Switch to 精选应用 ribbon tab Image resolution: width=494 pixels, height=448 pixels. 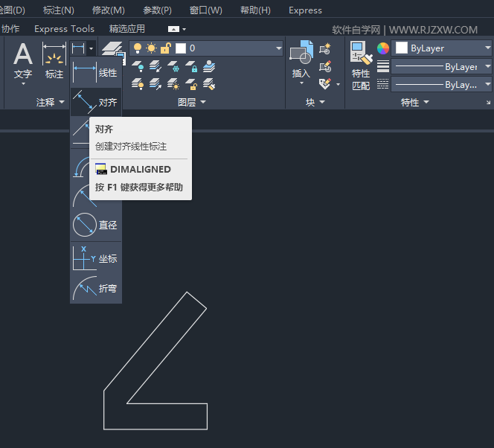[x=127, y=29]
